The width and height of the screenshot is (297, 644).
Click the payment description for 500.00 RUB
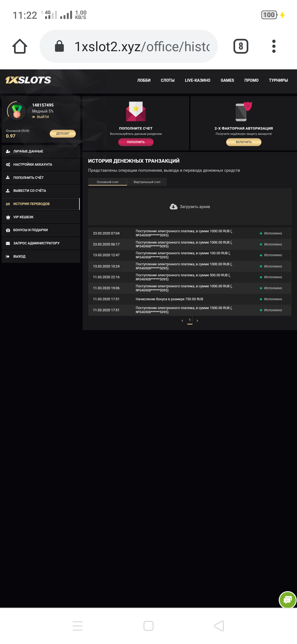click(x=183, y=277)
